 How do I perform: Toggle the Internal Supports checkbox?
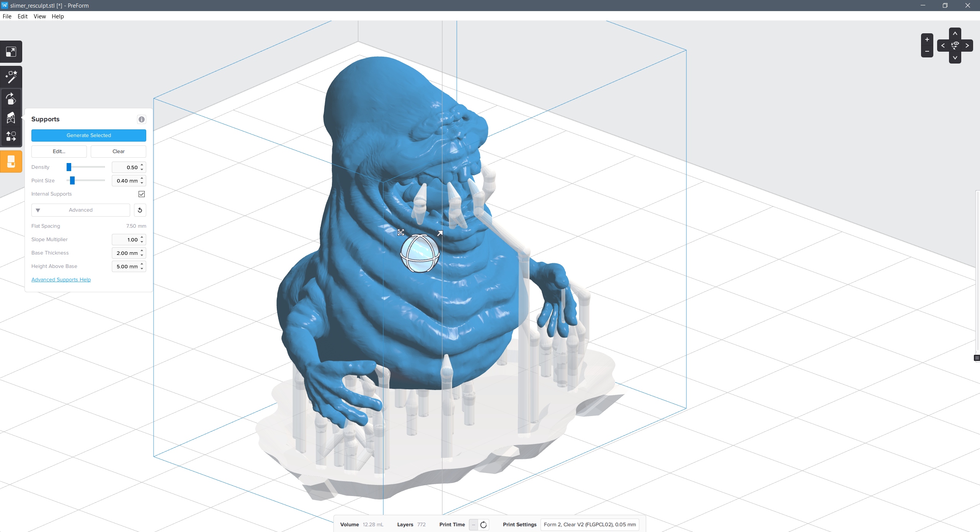142,194
